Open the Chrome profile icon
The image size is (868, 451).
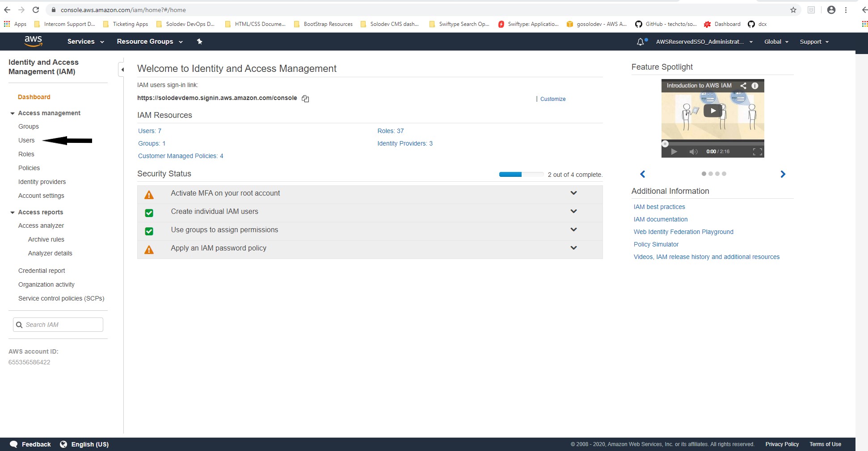831,10
